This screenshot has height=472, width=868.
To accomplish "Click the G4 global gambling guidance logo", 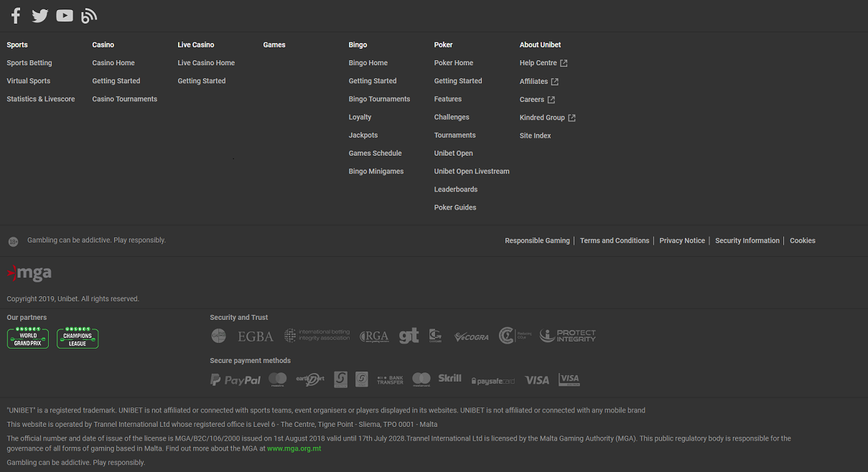I will tap(218, 336).
